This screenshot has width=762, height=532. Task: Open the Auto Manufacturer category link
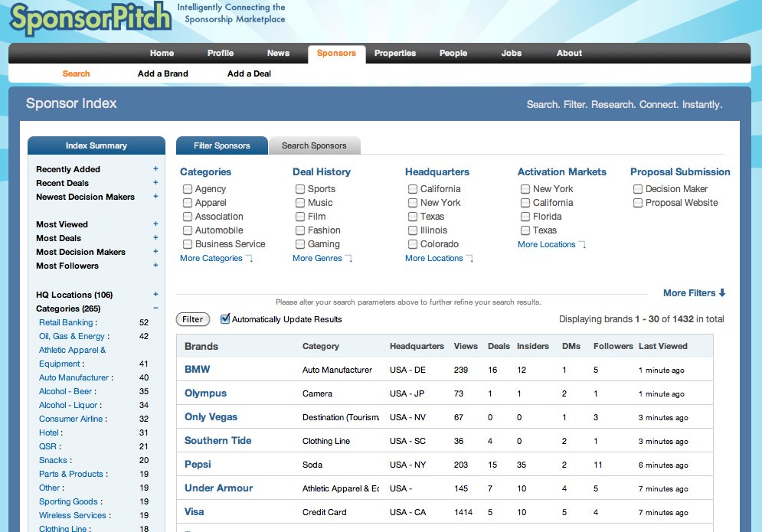pos(74,377)
